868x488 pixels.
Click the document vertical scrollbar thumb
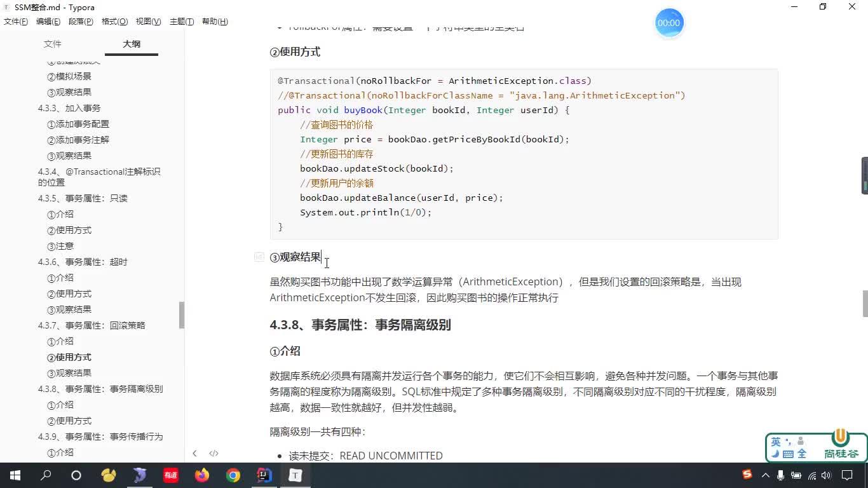click(865, 304)
